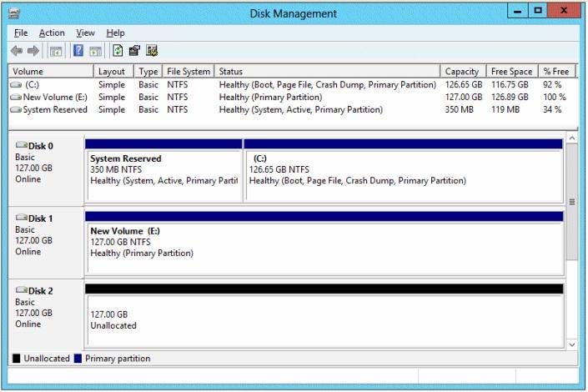Click the 92 % free cell
Image resolution: width=588 pixels, height=392 pixels.
coord(552,85)
